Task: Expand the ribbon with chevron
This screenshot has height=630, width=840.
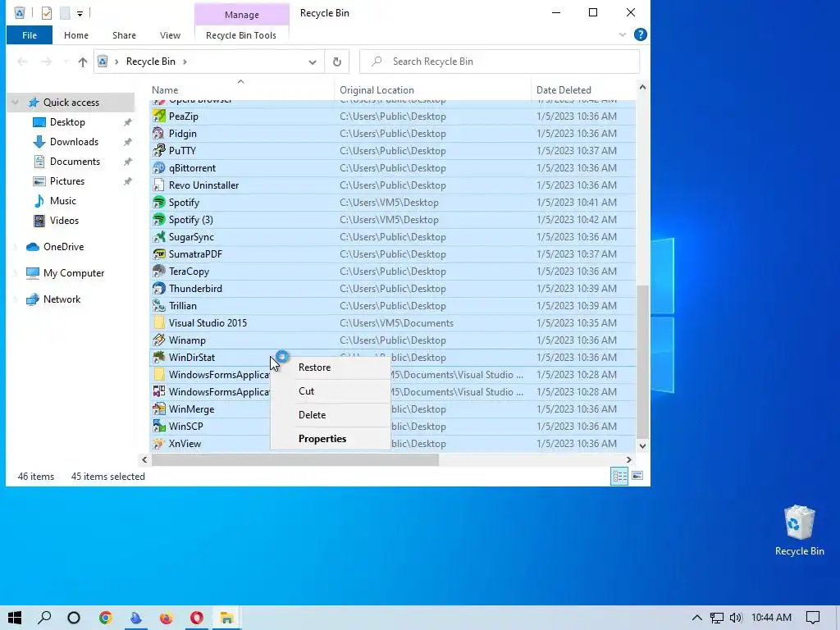Action: point(623,34)
